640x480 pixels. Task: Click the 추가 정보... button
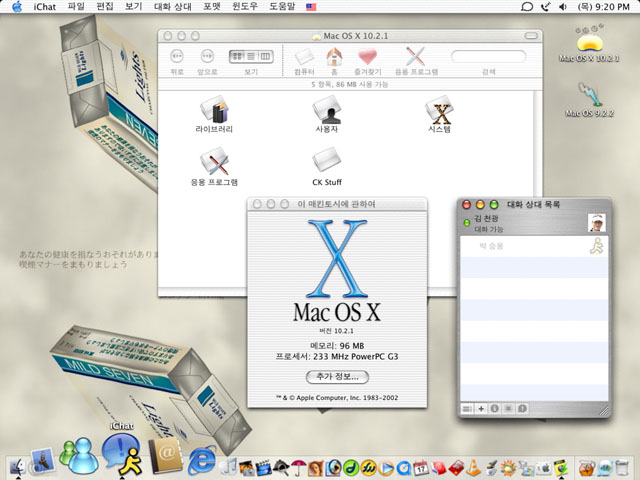[337, 376]
